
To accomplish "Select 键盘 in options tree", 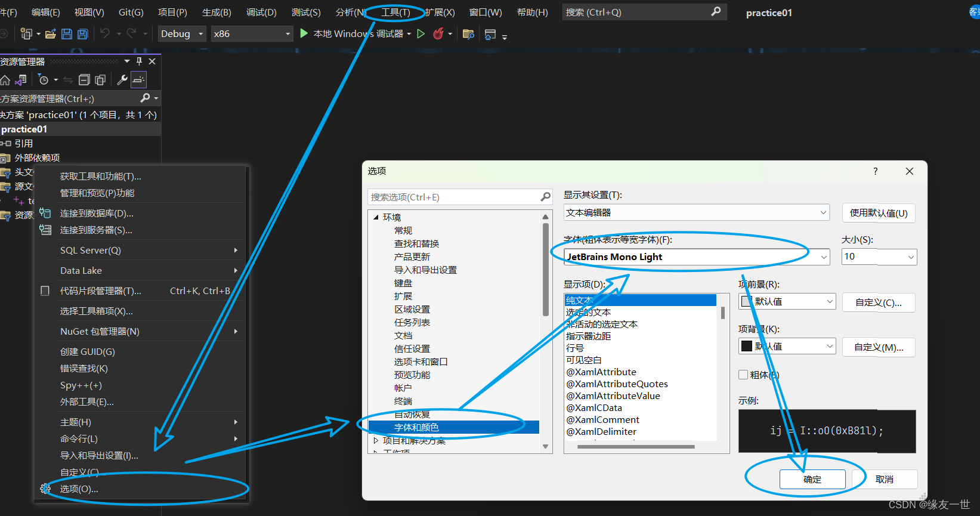I will 403,283.
